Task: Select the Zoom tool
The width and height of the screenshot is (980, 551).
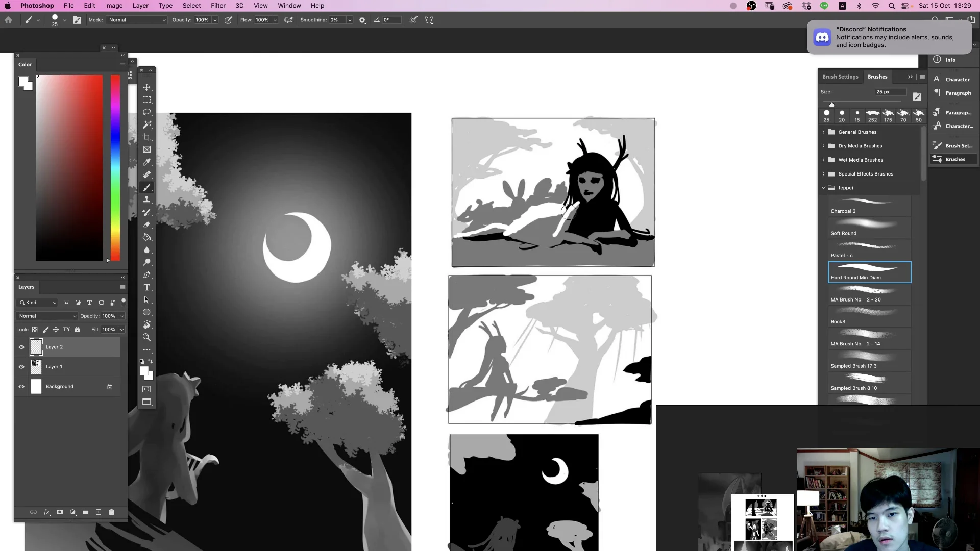Action: click(146, 337)
